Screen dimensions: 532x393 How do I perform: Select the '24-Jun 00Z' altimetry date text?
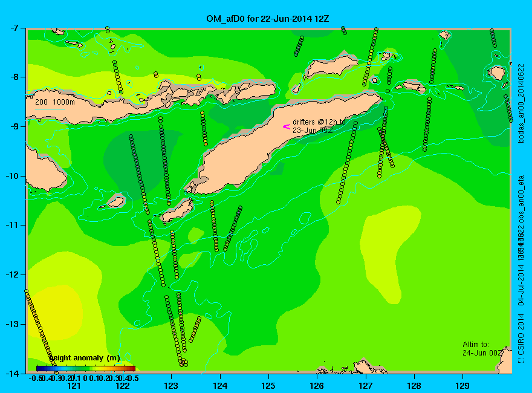[x=482, y=353]
